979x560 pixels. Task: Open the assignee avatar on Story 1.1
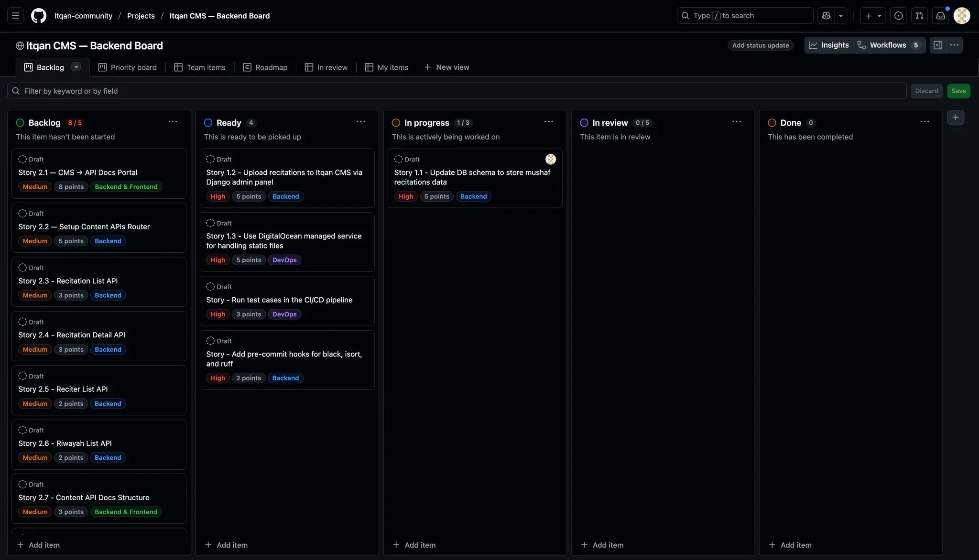click(550, 159)
